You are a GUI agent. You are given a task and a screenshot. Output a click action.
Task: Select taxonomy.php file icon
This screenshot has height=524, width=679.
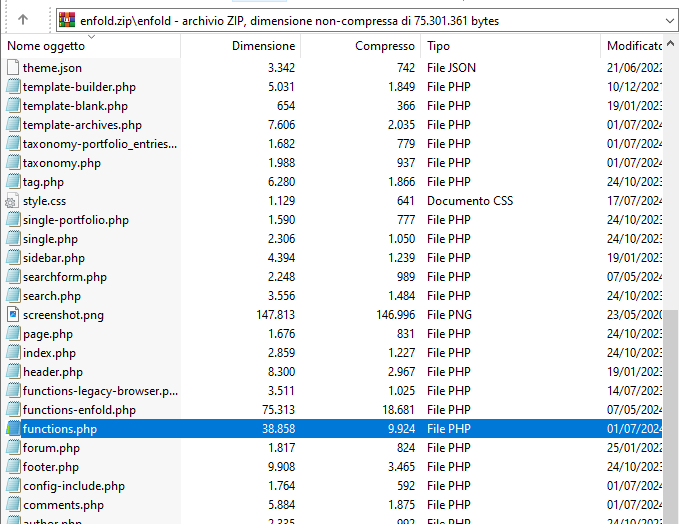coord(13,163)
